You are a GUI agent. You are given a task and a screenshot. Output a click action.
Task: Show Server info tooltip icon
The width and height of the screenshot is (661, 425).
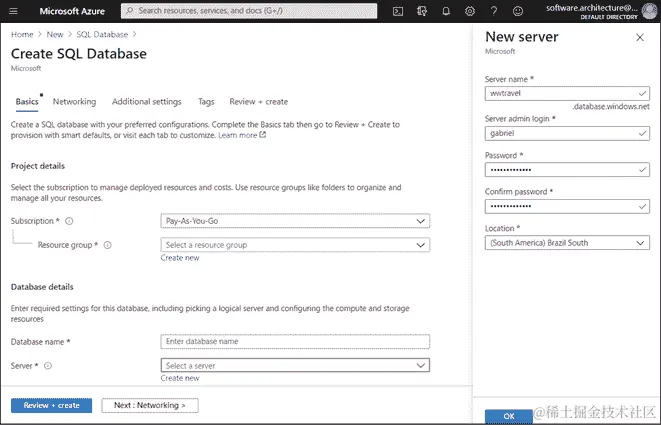pyautogui.click(x=48, y=366)
